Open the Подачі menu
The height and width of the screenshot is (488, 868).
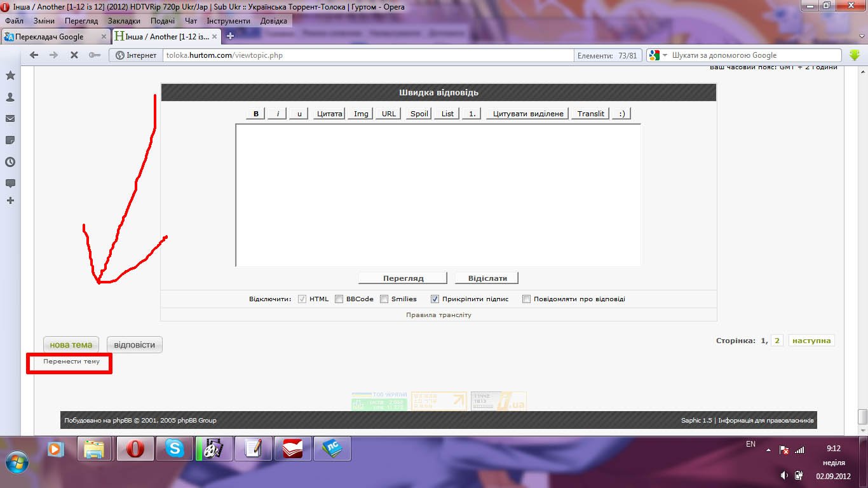coord(163,21)
